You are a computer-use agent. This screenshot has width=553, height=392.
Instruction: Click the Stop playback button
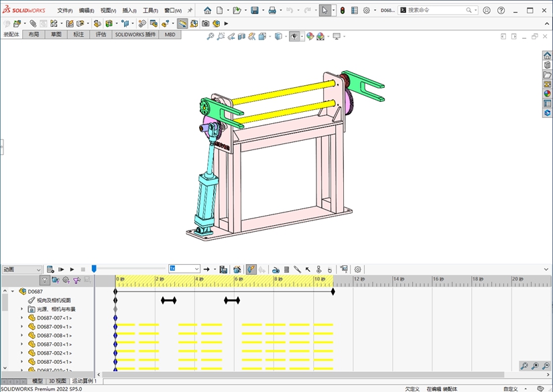pyautogui.click(x=83, y=269)
